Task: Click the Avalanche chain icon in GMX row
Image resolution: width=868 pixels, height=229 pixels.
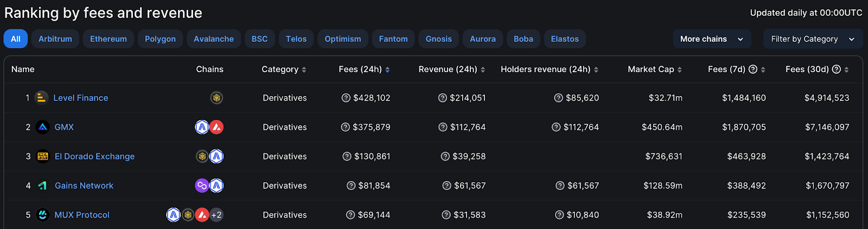Action: pos(216,127)
